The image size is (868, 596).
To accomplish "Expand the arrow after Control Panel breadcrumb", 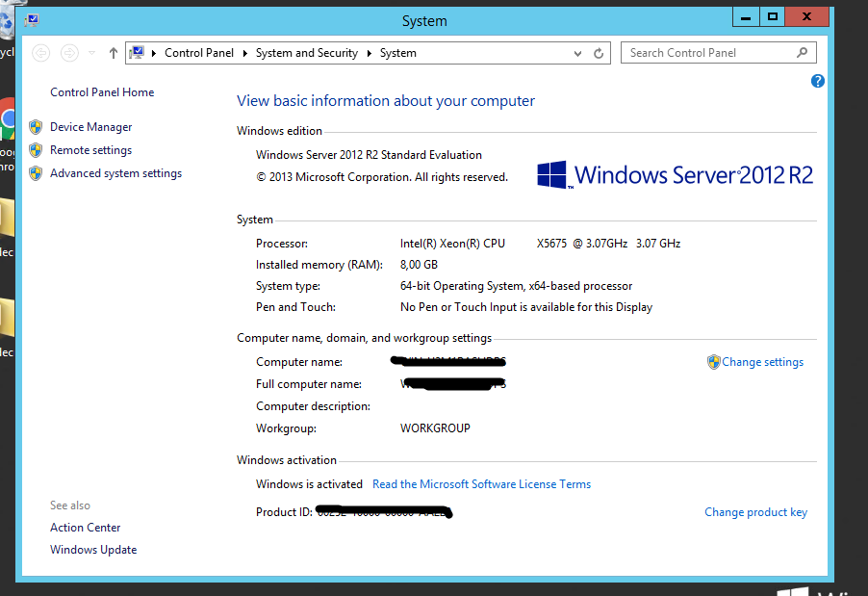I will coord(244,53).
